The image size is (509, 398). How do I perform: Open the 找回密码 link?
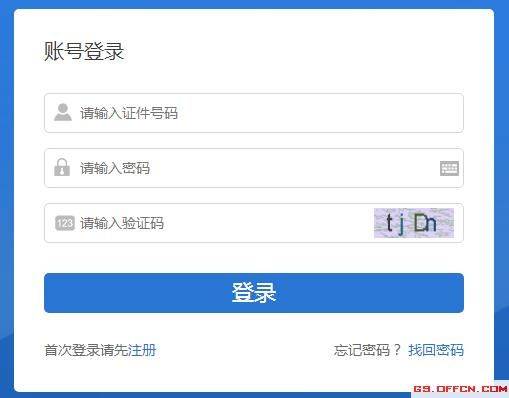pyautogui.click(x=436, y=350)
